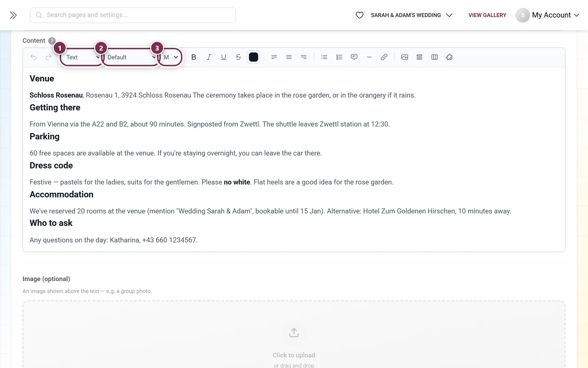Undo the last edit in Content editor

pos(33,57)
